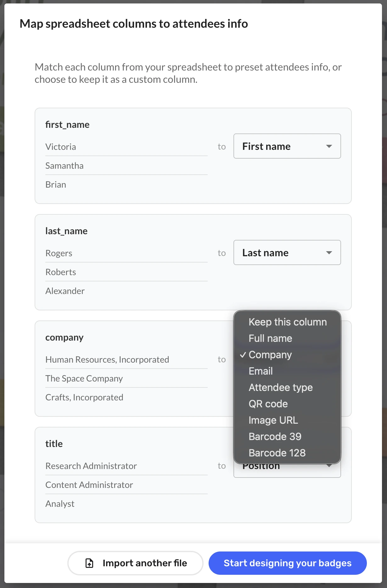Click the Last name dropdown chevron
The image size is (387, 588).
329,252
